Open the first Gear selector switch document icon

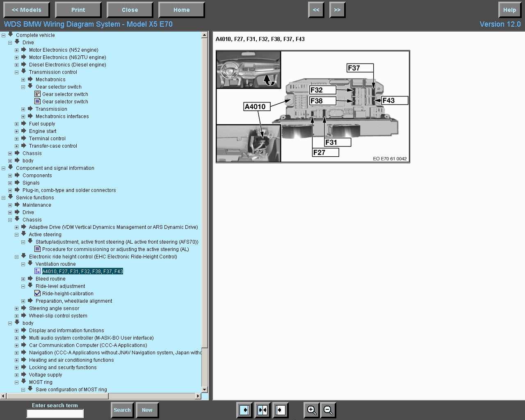pyautogui.click(x=37, y=94)
